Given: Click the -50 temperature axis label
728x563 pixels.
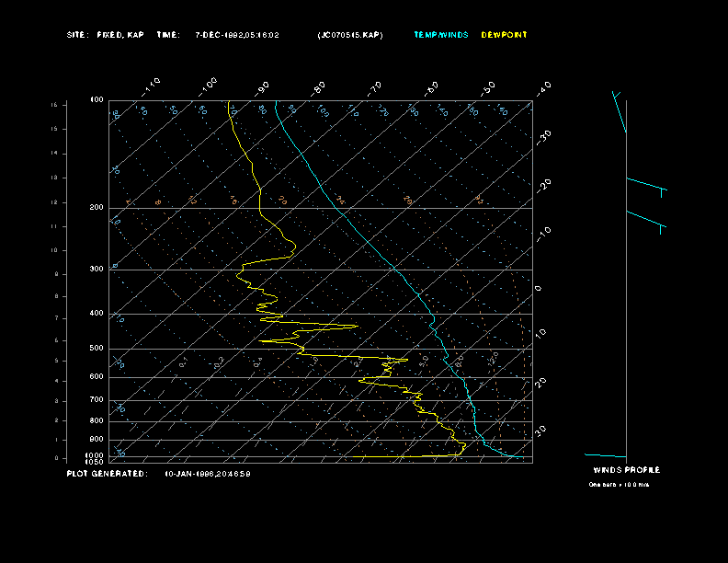Looking at the screenshot, I should pyautogui.click(x=488, y=88).
